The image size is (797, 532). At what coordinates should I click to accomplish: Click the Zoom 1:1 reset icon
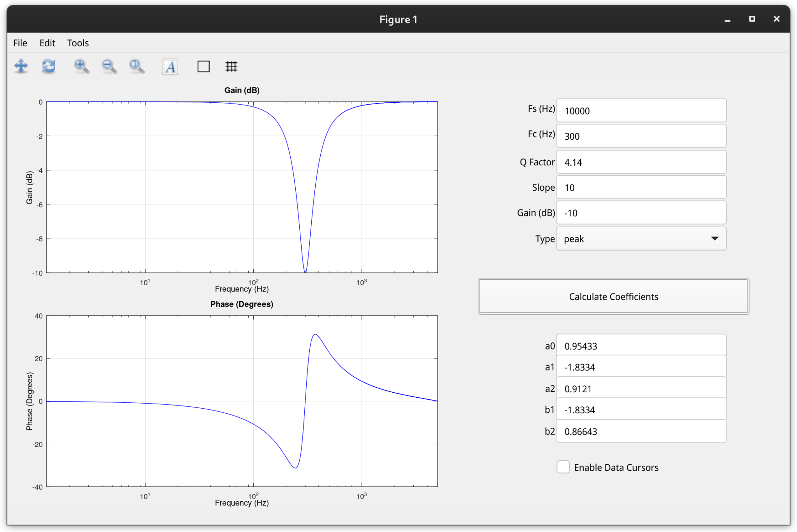coord(135,66)
